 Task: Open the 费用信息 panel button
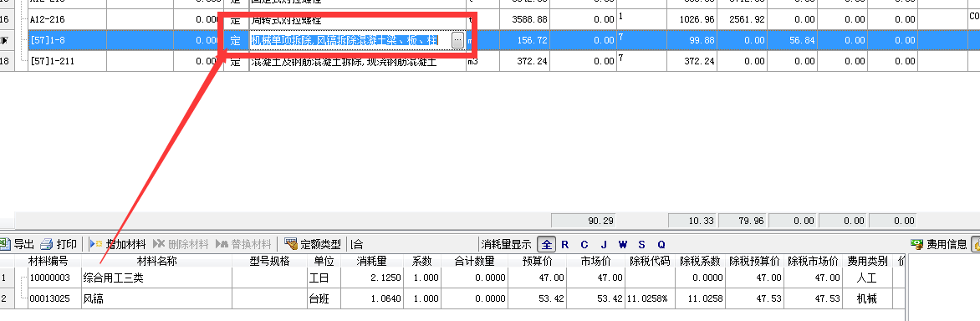pos(939,244)
